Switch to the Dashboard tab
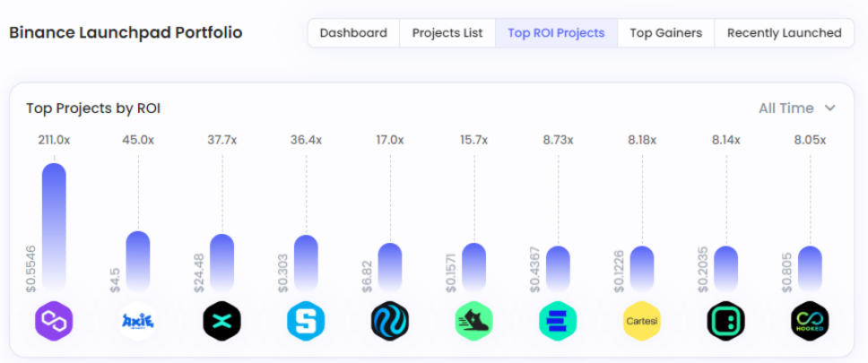This screenshot has width=868, height=363. click(x=353, y=33)
